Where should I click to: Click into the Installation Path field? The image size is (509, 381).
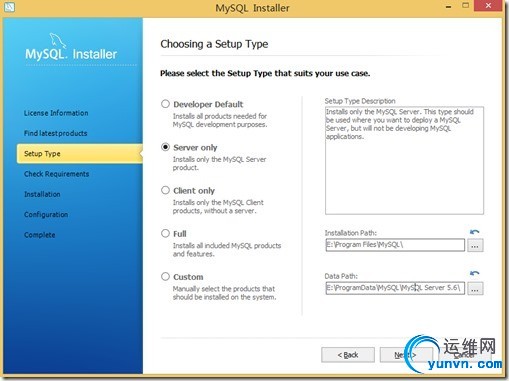click(395, 245)
